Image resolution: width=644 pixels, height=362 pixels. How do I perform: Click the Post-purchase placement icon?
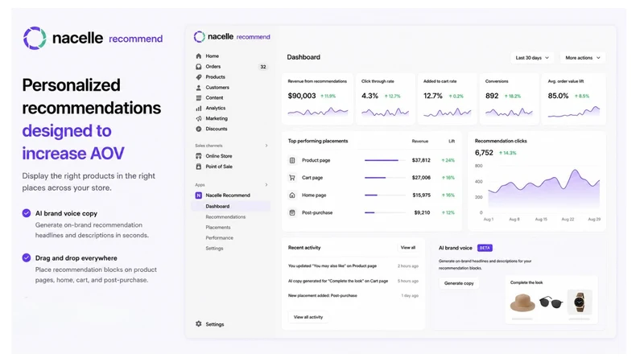tap(292, 212)
